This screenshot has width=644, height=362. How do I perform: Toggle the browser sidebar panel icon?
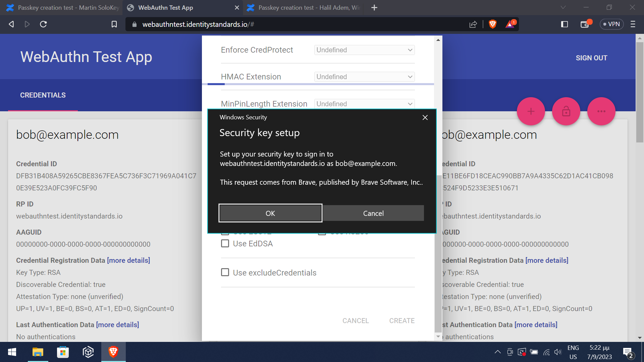tap(564, 24)
